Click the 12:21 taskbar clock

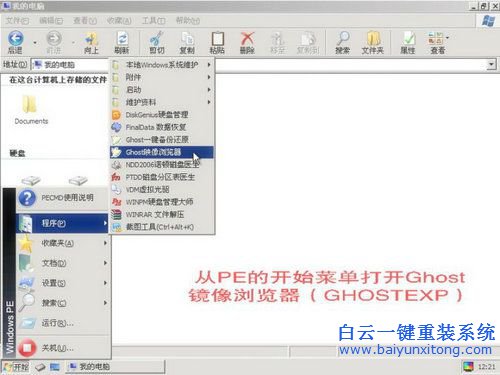coord(487,367)
